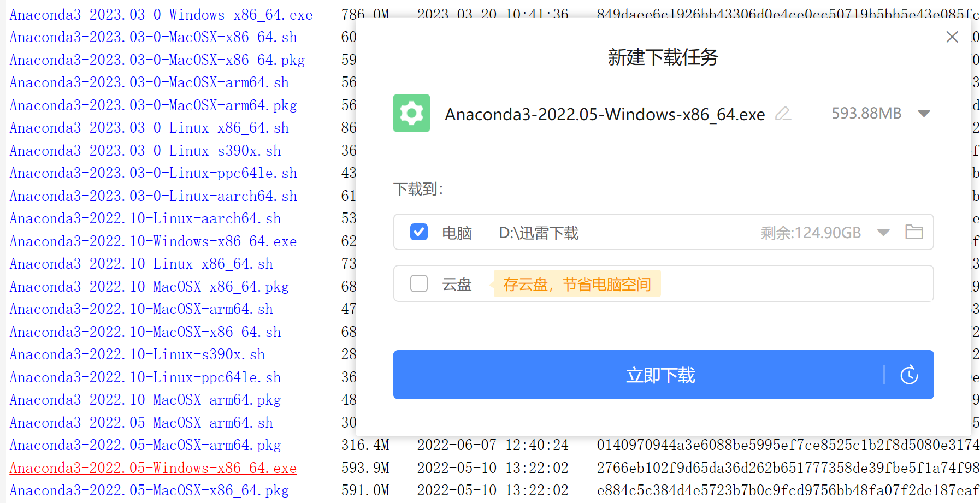Image resolution: width=980 pixels, height=503 pixels.
Task: Click the 立即下载 button
Action: [x=663, y=375]
